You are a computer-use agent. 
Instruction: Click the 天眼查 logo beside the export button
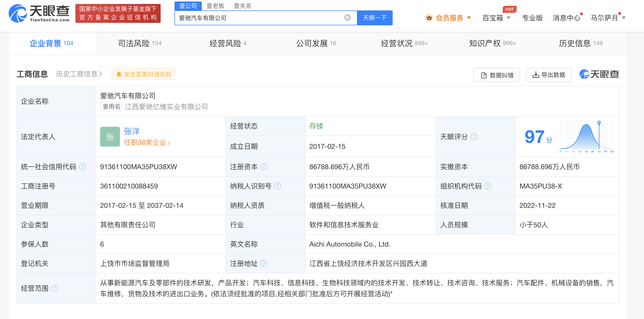pos(599,74)
